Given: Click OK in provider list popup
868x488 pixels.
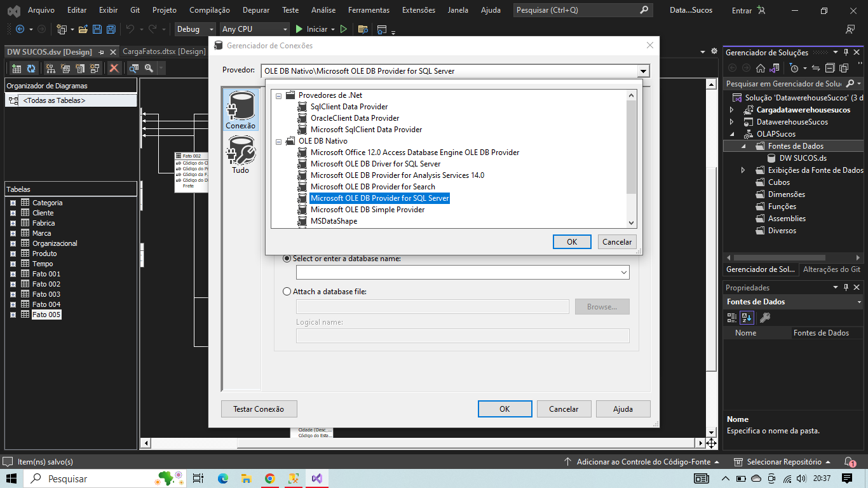Looking at the screenshot, I should (x=572, y=242).
